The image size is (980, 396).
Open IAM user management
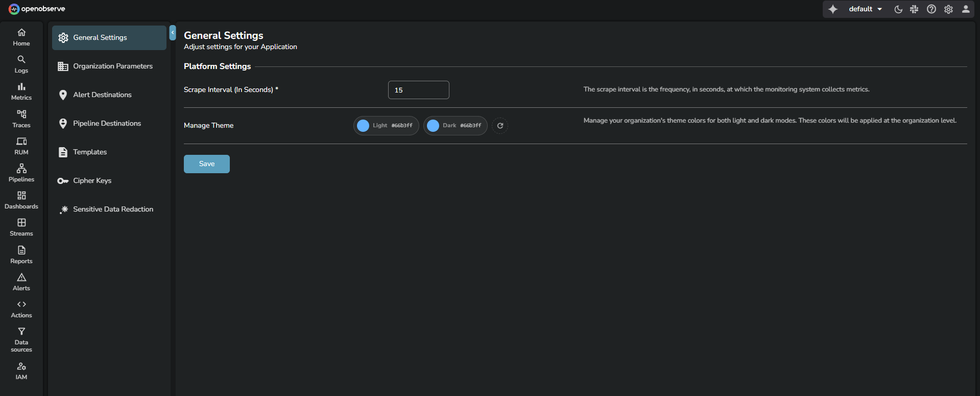pos(21,371)
